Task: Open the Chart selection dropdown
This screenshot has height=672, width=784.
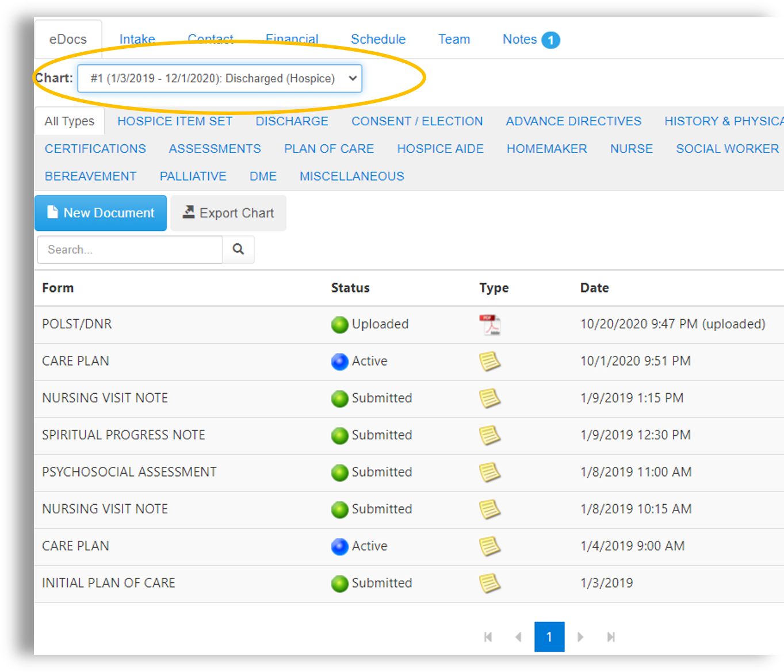Action: coord(220,78)
